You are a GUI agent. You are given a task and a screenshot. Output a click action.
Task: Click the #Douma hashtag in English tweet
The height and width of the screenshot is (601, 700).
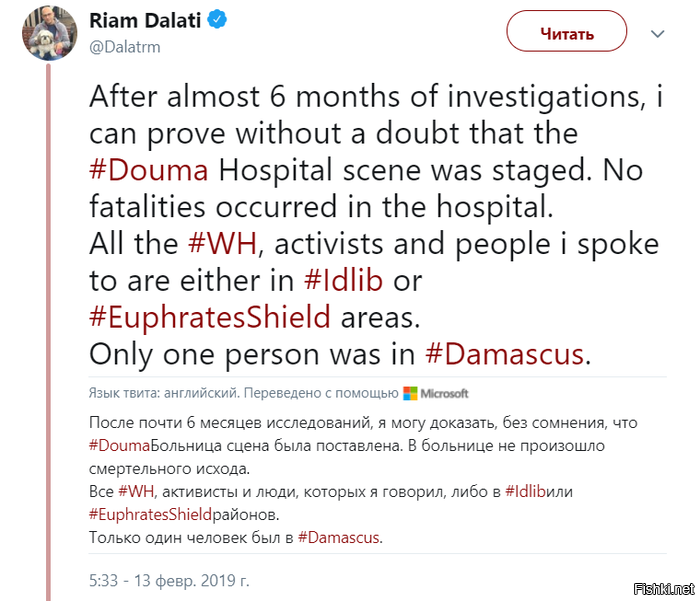149,171
